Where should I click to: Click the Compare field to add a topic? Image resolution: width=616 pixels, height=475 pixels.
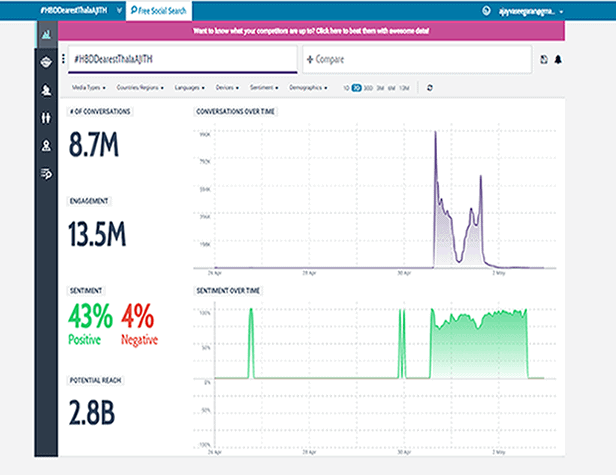point(415,60)
